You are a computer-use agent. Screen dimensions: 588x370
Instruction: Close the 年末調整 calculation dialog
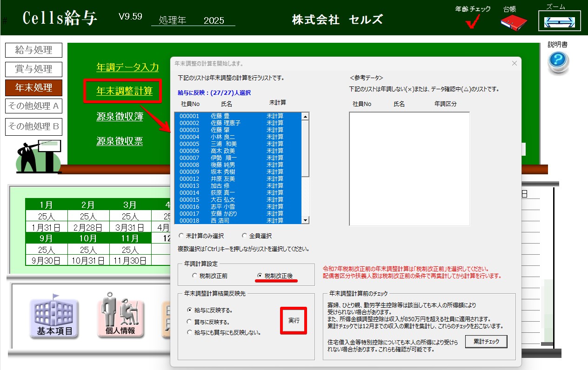pos(514,63)
